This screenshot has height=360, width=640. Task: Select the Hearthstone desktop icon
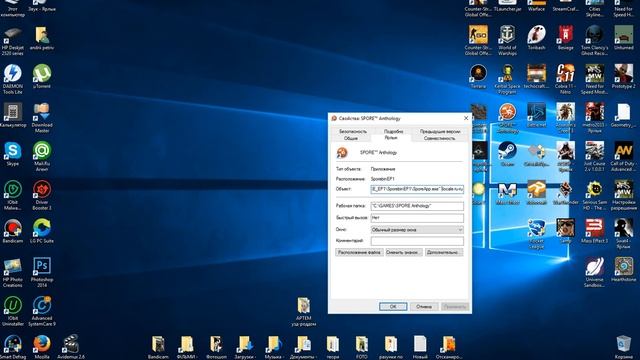(623, 270)
